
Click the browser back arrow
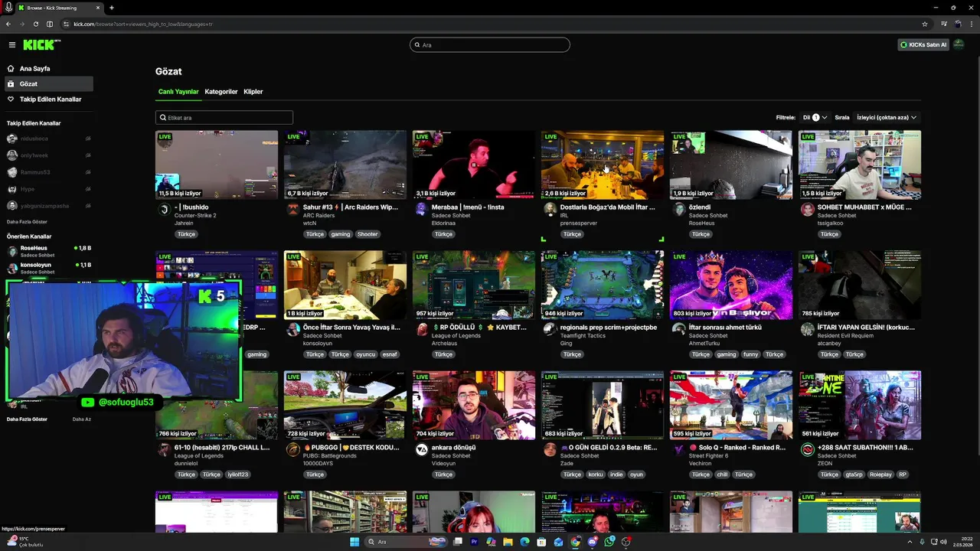click(8, 24)
